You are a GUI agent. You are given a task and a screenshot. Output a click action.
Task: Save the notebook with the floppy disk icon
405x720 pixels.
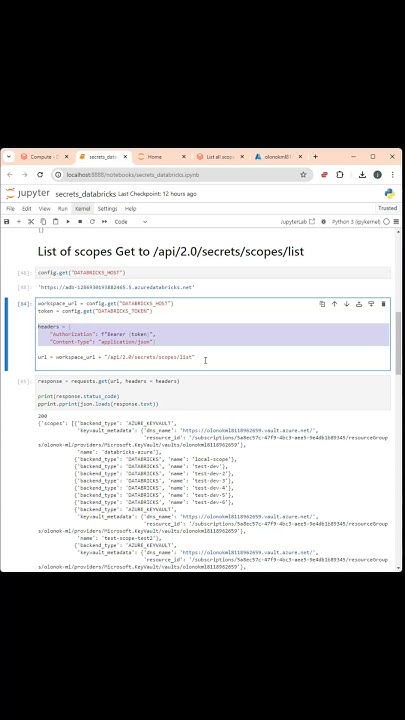pos(6,222)
